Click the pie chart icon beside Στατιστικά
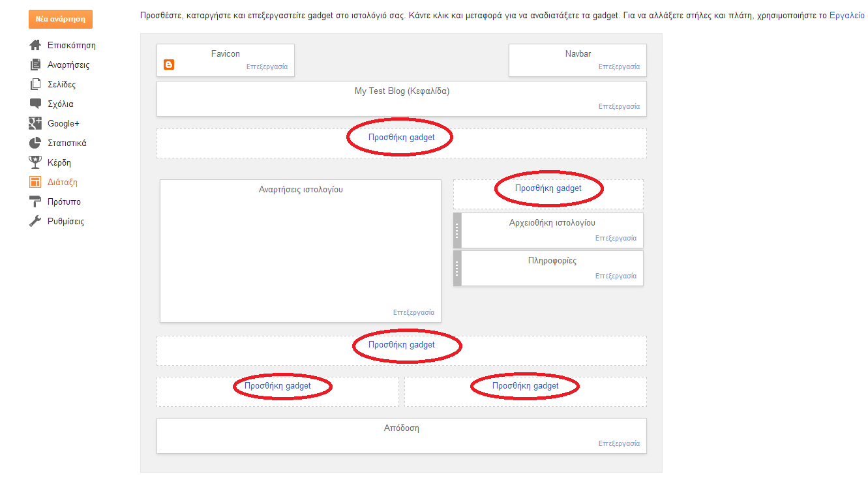Screen dimensions: 868x487 point(35,143)
